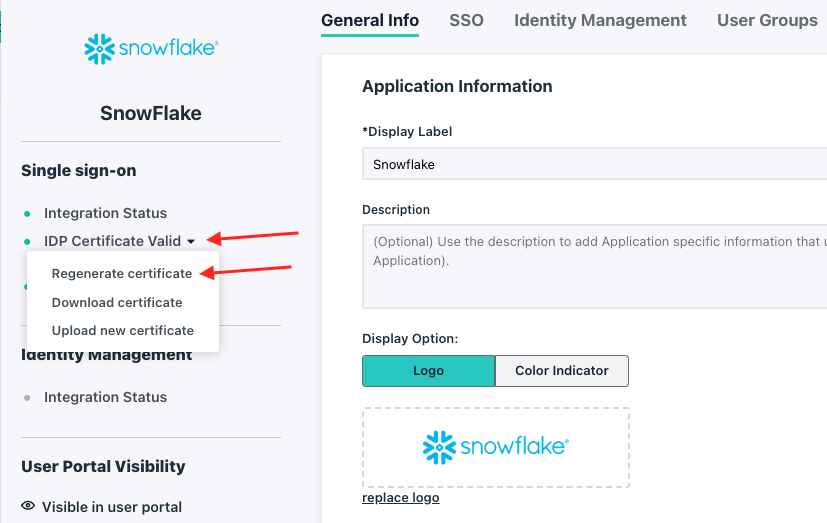Click Snowflake logo preview in upload box
This screenshot has height=523, width=827.
tap(495, 447)
